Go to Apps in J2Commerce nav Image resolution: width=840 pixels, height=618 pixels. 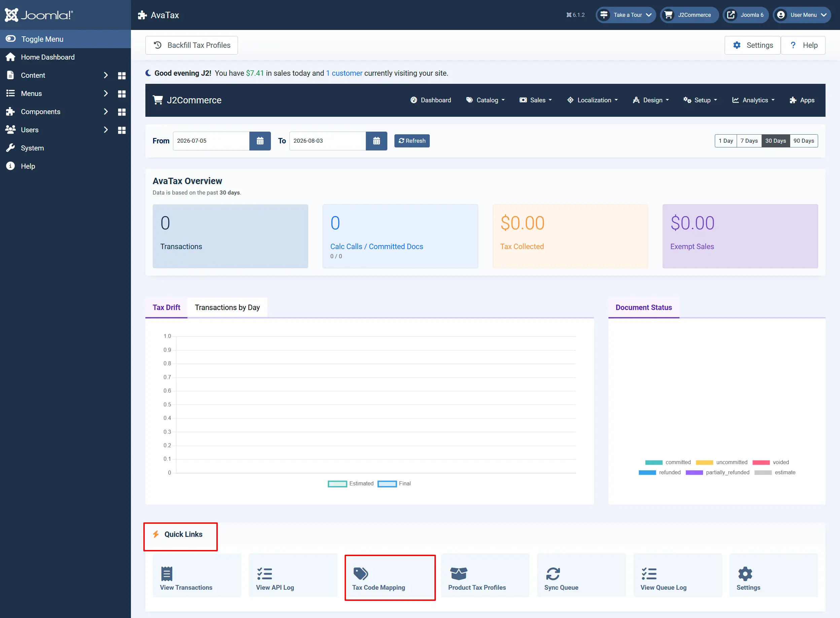point(802,100)
